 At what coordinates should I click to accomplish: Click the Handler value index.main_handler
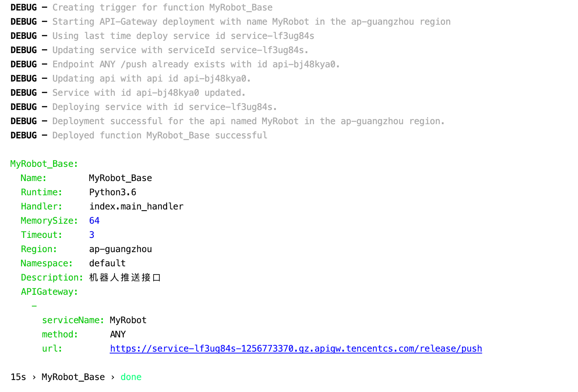(136, 206)
